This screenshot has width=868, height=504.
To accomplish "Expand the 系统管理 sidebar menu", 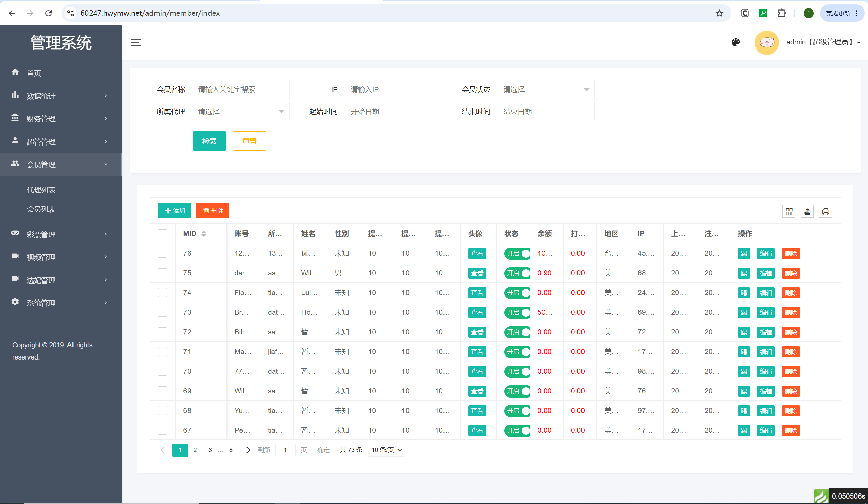I will (x=61, y=303).
